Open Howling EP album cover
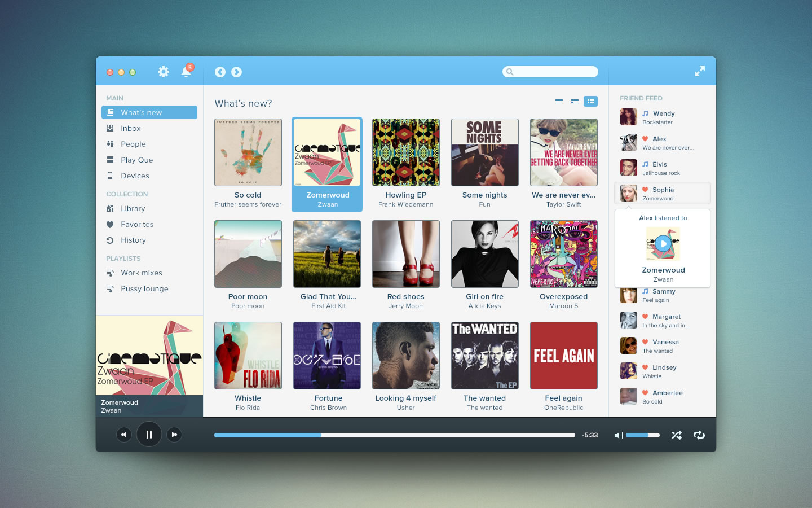 pyautogui.click(x=406, y=152)
